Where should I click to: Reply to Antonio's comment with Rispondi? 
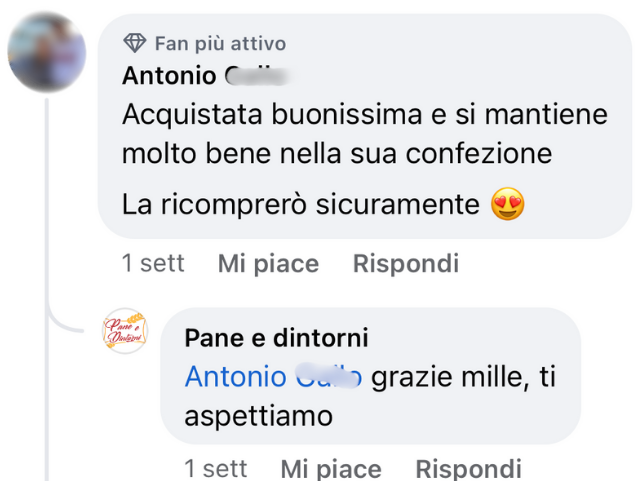[406, 264]
